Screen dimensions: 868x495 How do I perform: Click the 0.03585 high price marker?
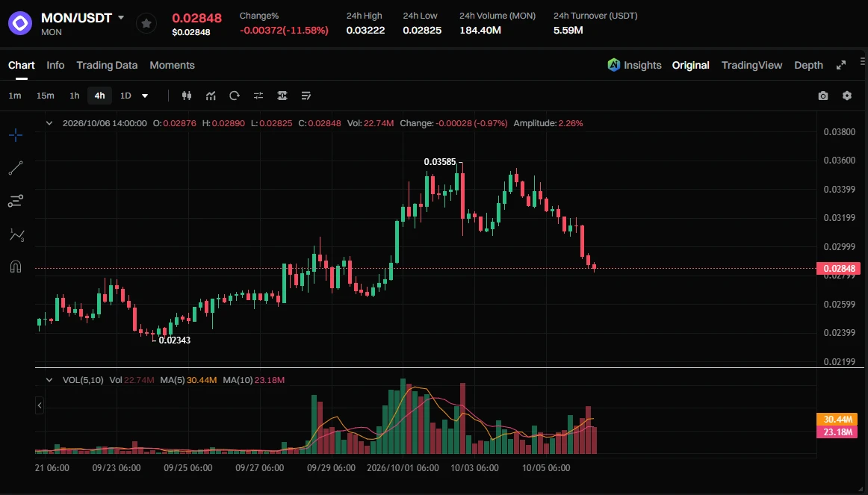pos(440,162)
